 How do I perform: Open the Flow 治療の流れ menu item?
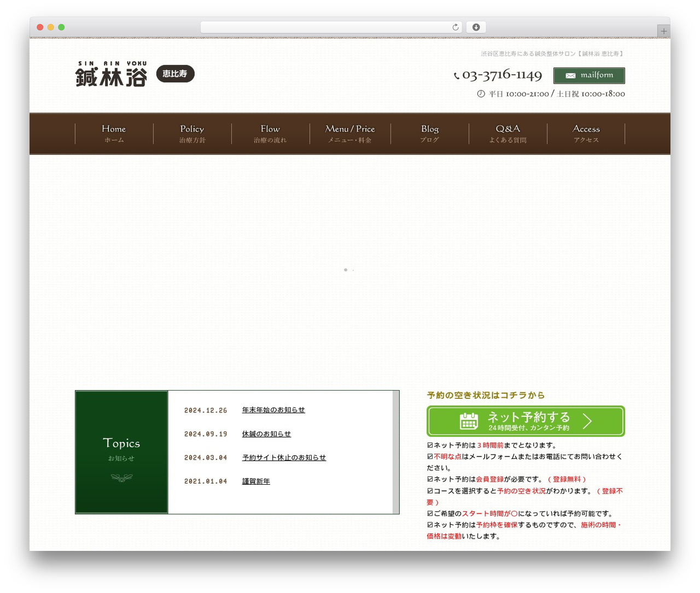coord(270,133)
